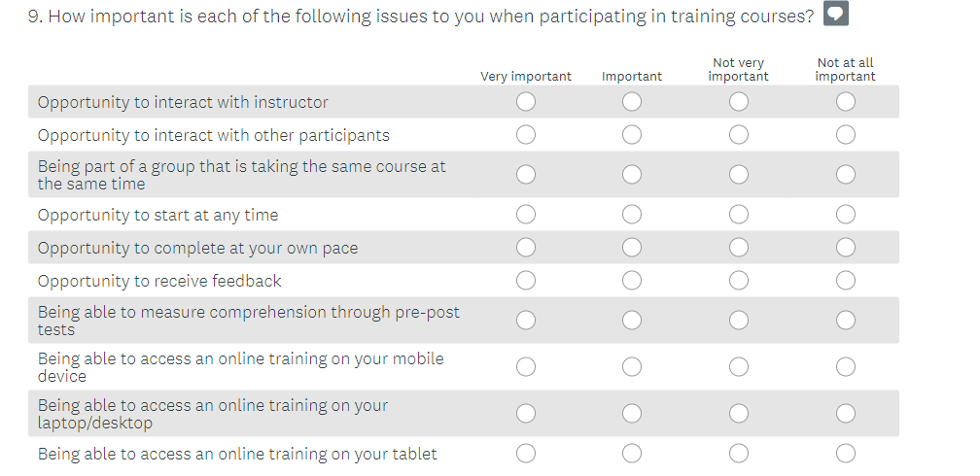Rate laptop/desktop access as Very important
The height and width of the screenshot is (476, 980).
point(526,414)
